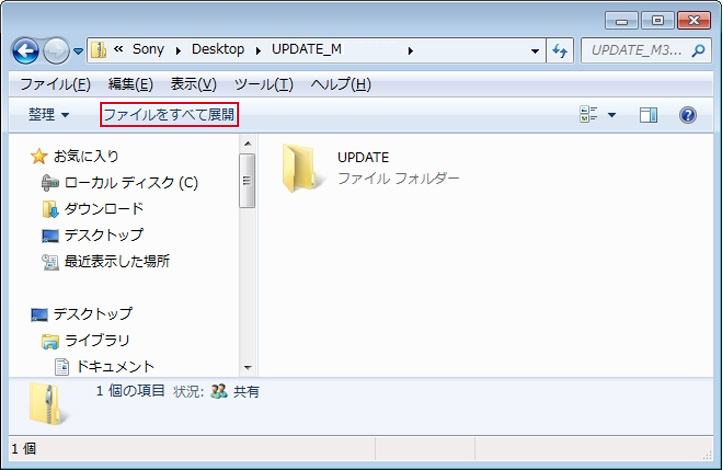This screenshot has width=723, height=470.
Task: Click the Forward navigation arrow button
Action: pyautogui.click(x=55, y=50)
